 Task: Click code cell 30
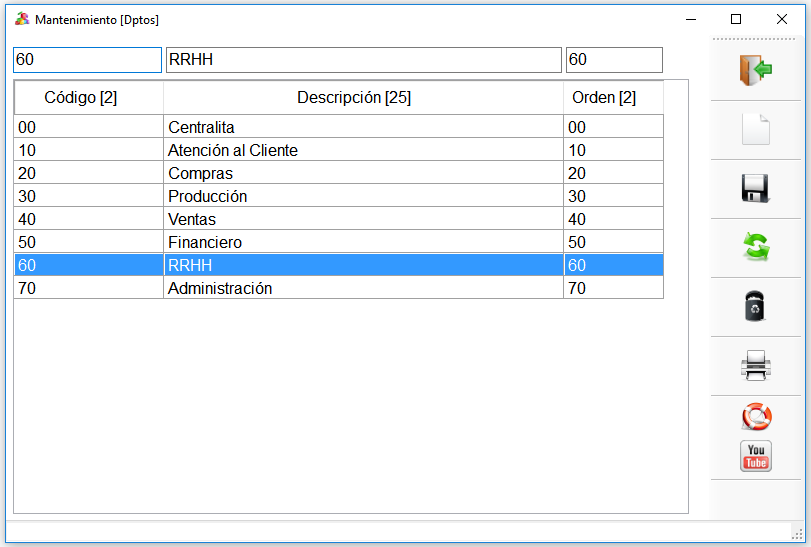click(x=88, y=196)
